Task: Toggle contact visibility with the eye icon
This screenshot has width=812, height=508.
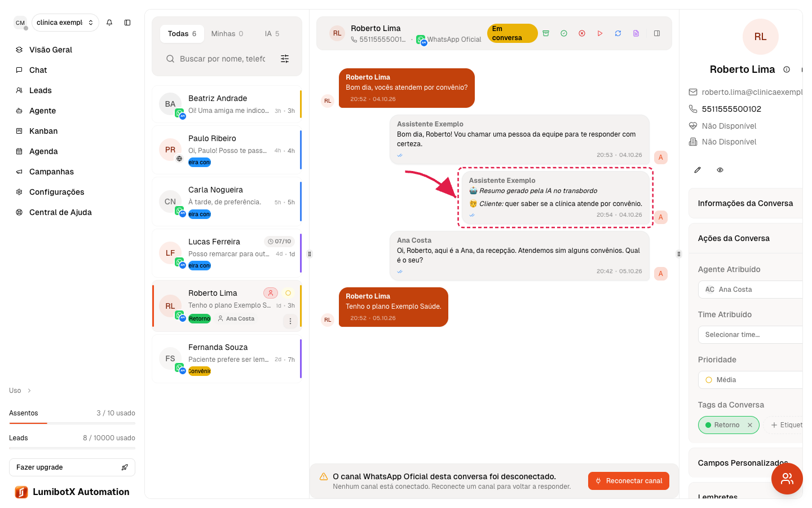Action: [x=720, y=170]
